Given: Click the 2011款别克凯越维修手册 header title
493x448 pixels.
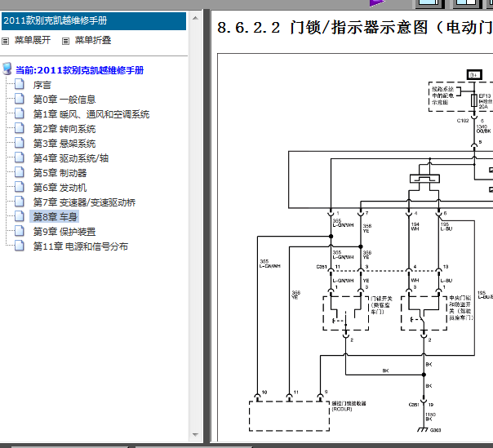Looking at the screenshot, I should [56, 20].
